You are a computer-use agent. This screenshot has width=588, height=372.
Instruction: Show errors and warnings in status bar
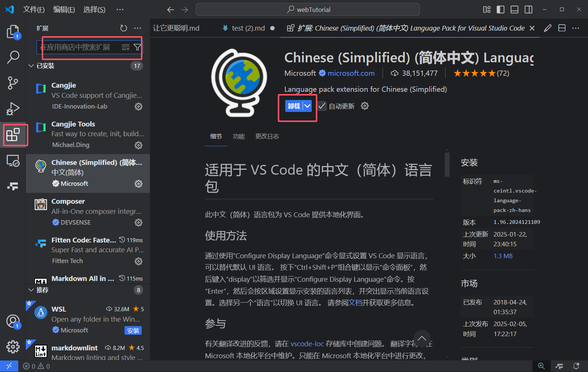pos(37,366)
